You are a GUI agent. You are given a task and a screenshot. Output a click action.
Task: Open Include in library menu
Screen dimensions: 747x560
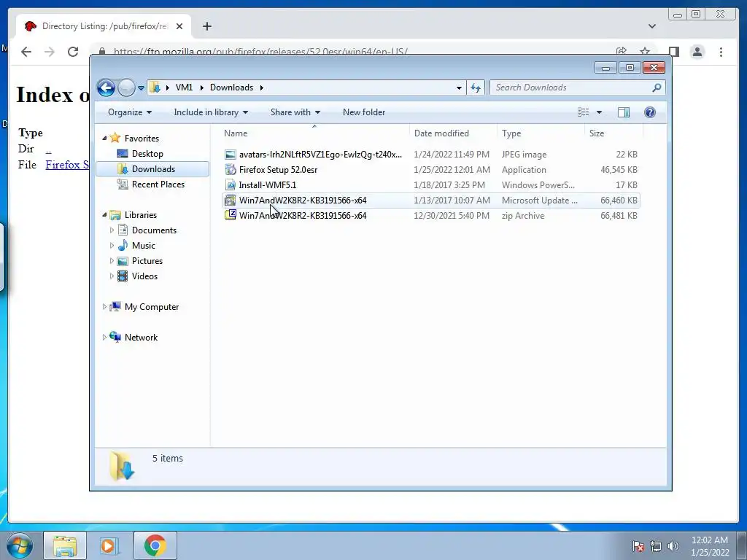pyautogui.click(x=211, y=112)
